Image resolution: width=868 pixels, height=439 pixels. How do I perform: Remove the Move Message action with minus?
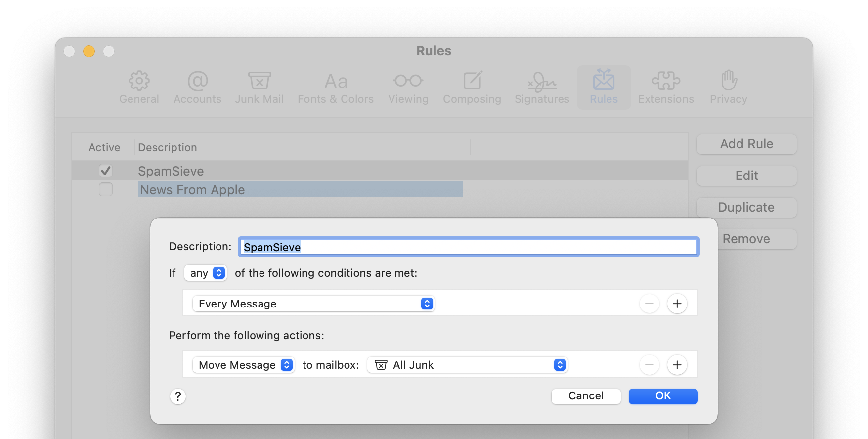[650, 365]
